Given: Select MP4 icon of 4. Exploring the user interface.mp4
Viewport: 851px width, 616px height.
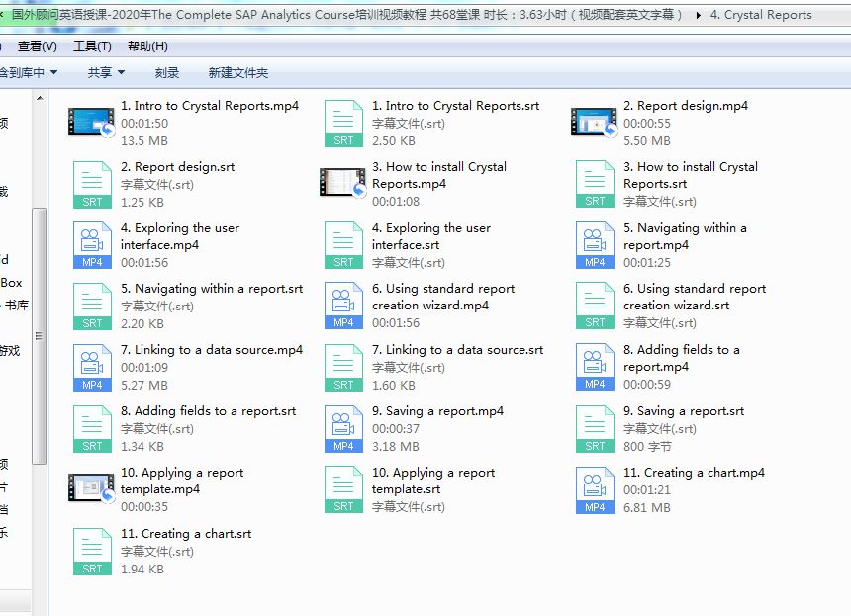Looking at the screenshot, I should click(x=92, y=245).
